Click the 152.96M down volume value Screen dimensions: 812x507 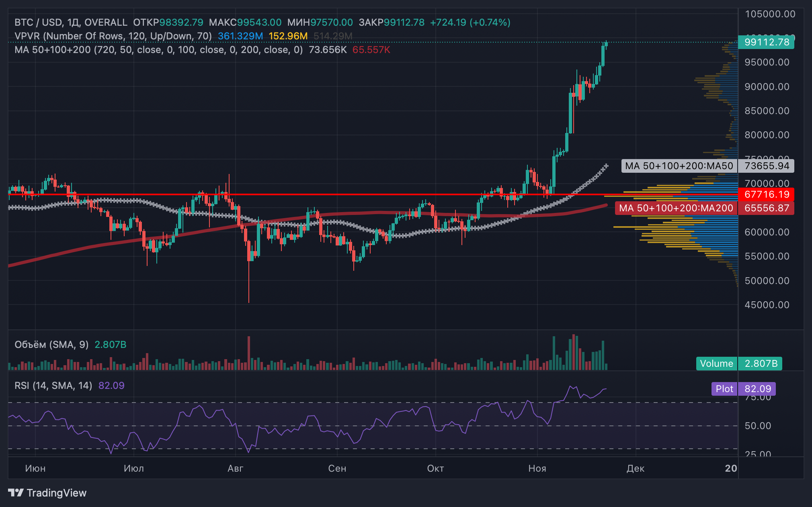point(288,36)
